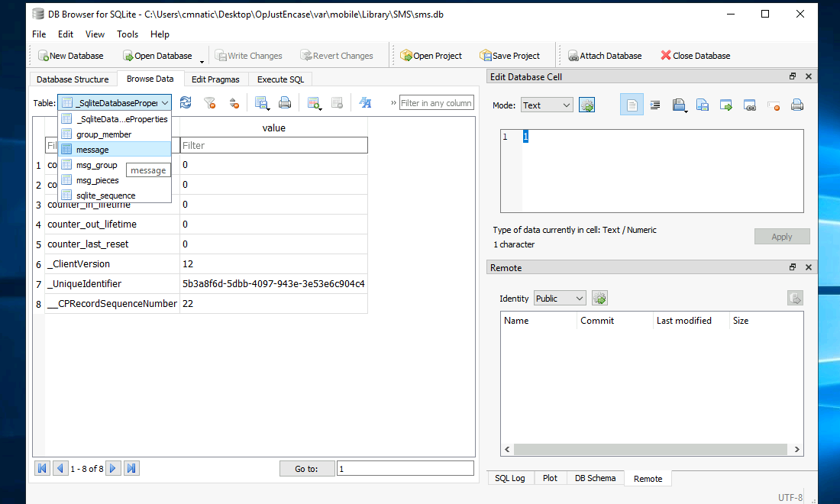Click Close Database in the toolbar
840x504 pixels.
click(696, 56)
